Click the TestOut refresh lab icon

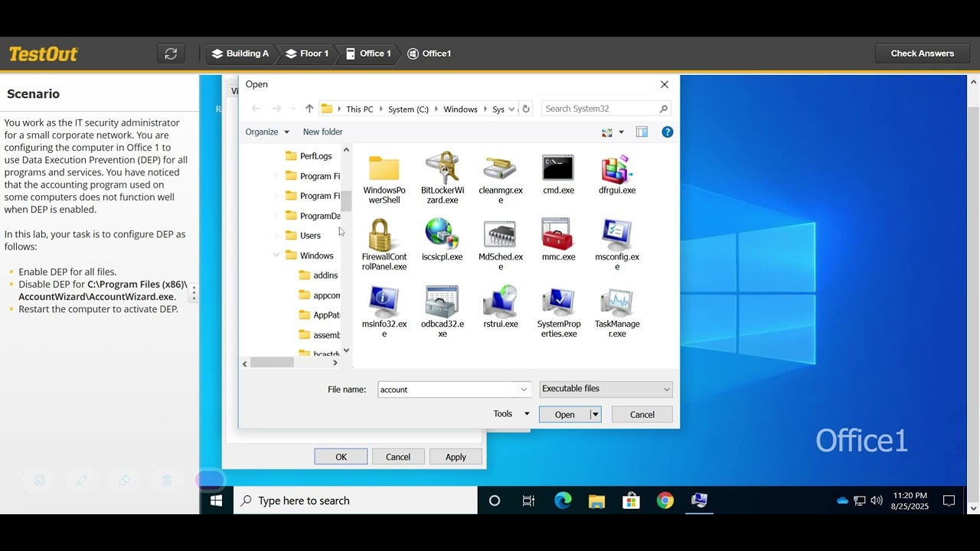point(171,54)
